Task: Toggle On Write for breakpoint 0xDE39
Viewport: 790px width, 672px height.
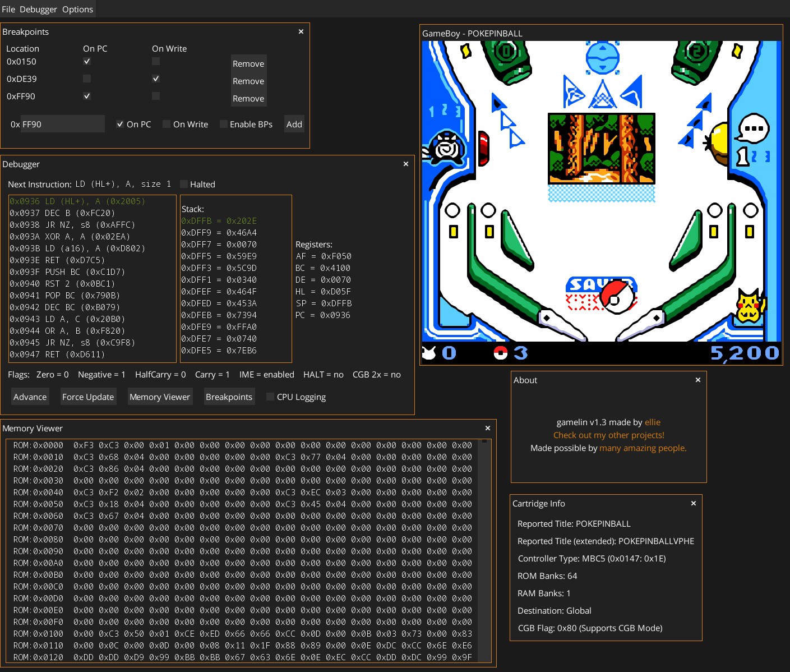Action: pos(156,79)
